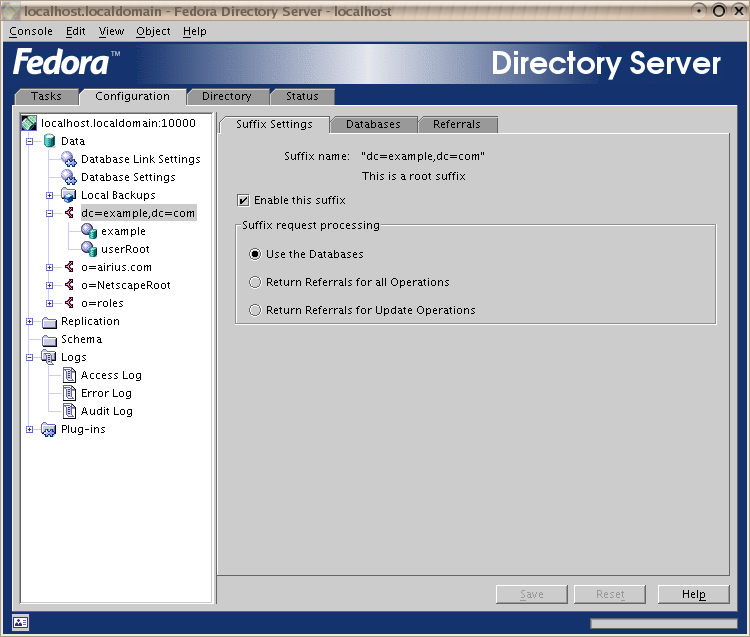Expand the Replication node
The image size is (750, 637).
coord(30,321)
